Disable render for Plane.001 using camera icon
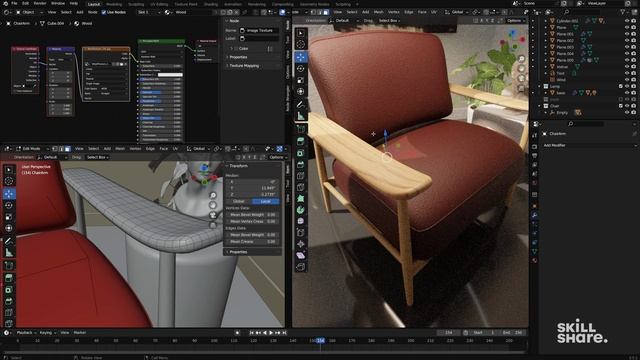The width and height of the screenshot is (640, 360). tap(633, 34)
